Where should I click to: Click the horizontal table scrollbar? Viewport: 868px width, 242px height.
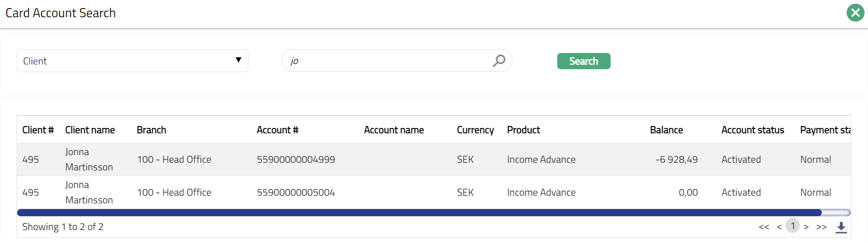[x=419, y=212]
